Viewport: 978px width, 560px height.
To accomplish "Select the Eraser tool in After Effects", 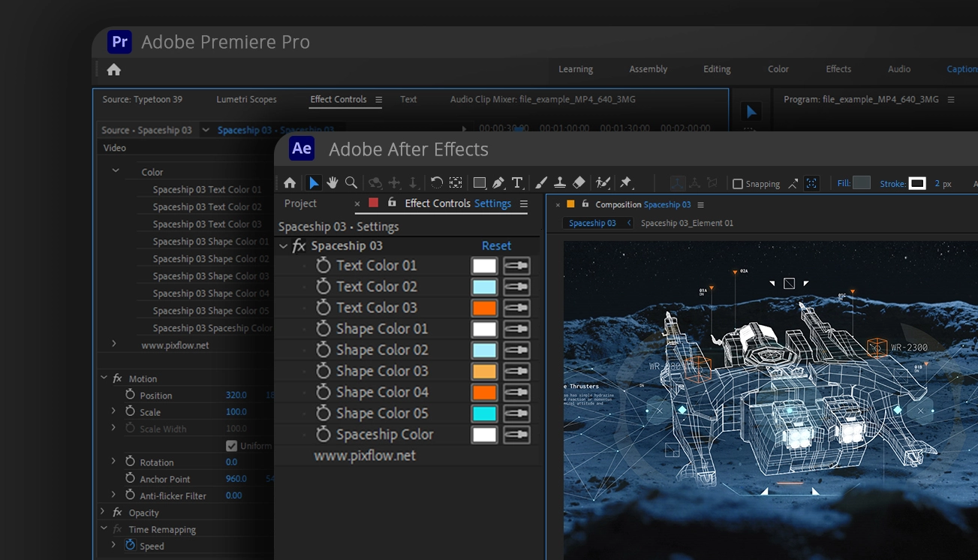I will 579,183.
